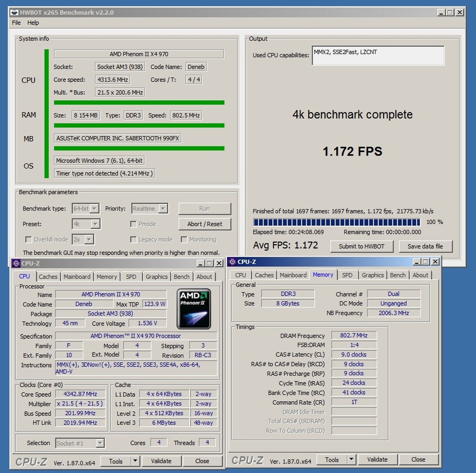Open Mainboard tab in right CPU-Z
This screenshot has width=476, height=473.
point(293,275)
